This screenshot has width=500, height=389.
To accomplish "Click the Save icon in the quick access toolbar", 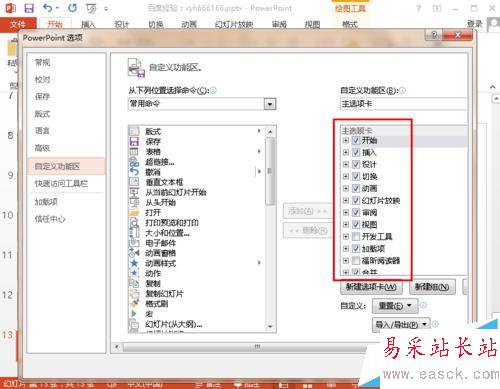I will pyautogui.click(x=29, y=8).
